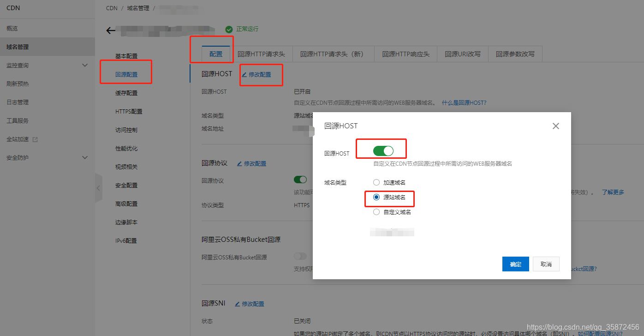Select 访问控制 in the config menu
The height and width of the screenshot is (336, 644).
pyautogui.click(x=126, y=130)
